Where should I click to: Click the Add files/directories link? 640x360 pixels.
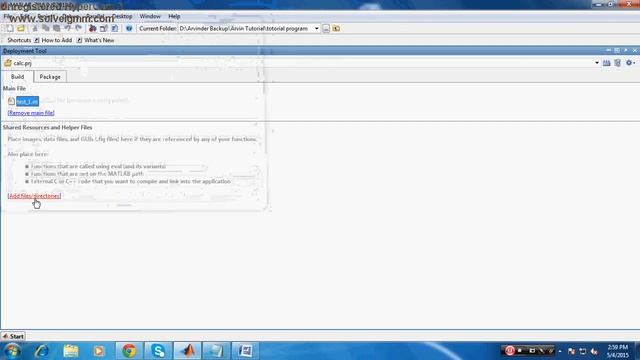click(x=34, y=196)
